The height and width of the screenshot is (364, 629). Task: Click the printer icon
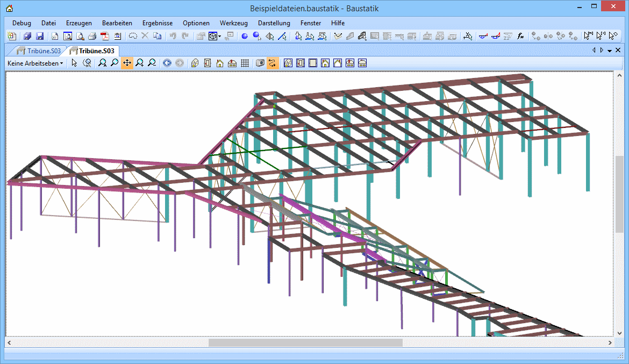[92, 37]
